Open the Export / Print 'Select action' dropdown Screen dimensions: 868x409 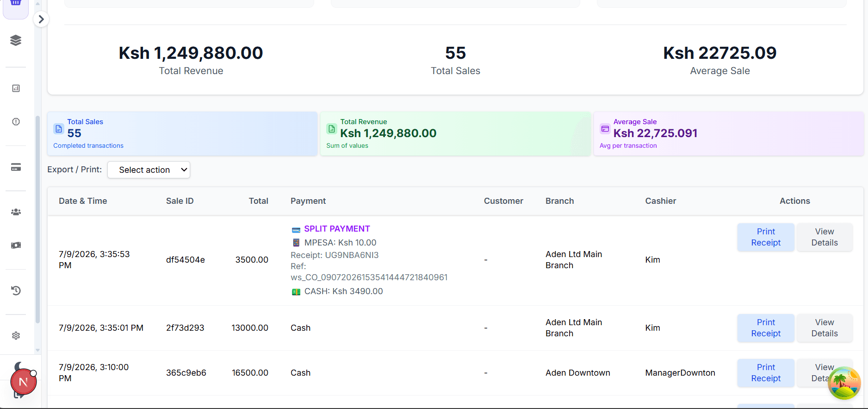coord(149,170)
